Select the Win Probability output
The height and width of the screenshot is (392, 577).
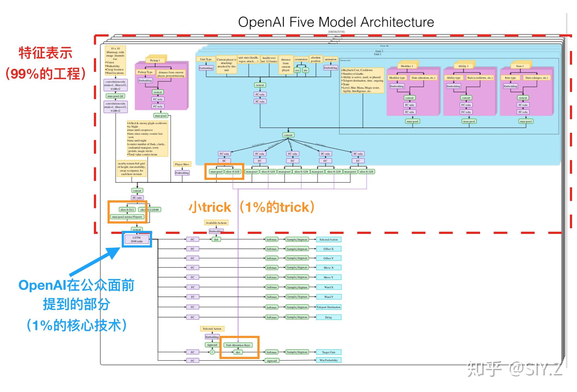click(329, 360)
